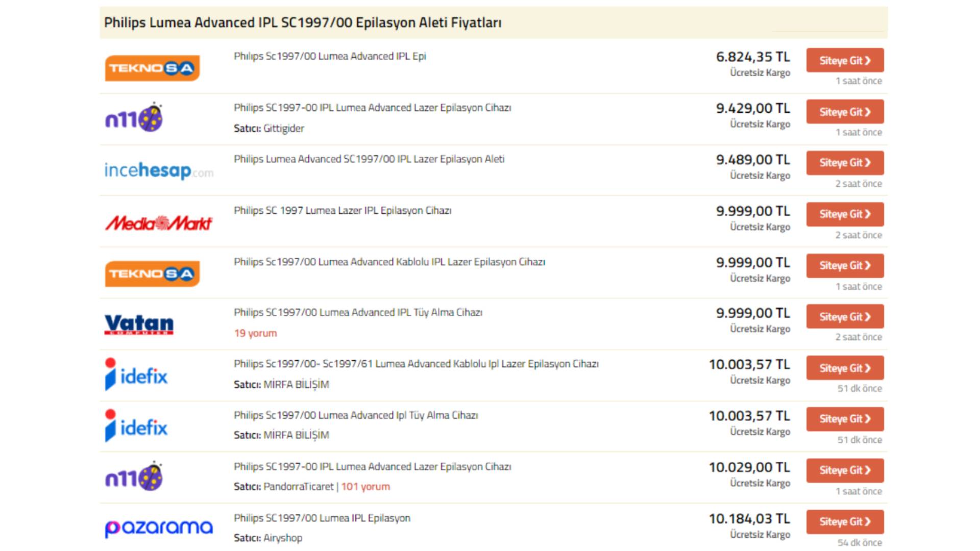Screen dimensions: 980x551
Task: Click the Teknosa logo in the 6.824,35 TL row
Action: [x=152, y=68]
